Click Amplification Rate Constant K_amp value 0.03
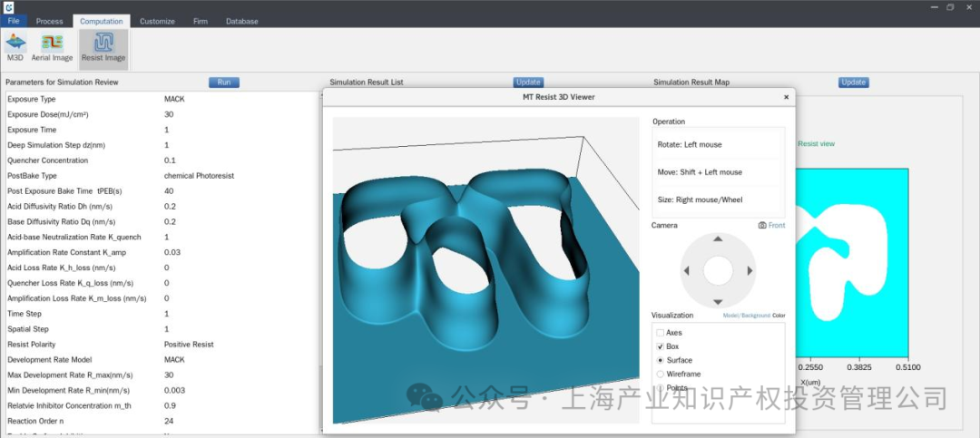Image resolution: width=980 pixels, height=438 pixels. pyautogui.click(x=171, y=252)
